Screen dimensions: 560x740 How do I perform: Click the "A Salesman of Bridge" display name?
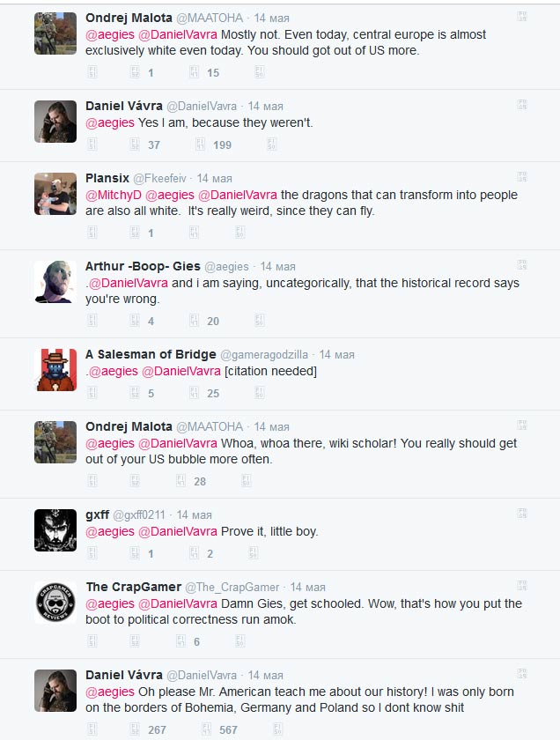click(x=151, y=354)
